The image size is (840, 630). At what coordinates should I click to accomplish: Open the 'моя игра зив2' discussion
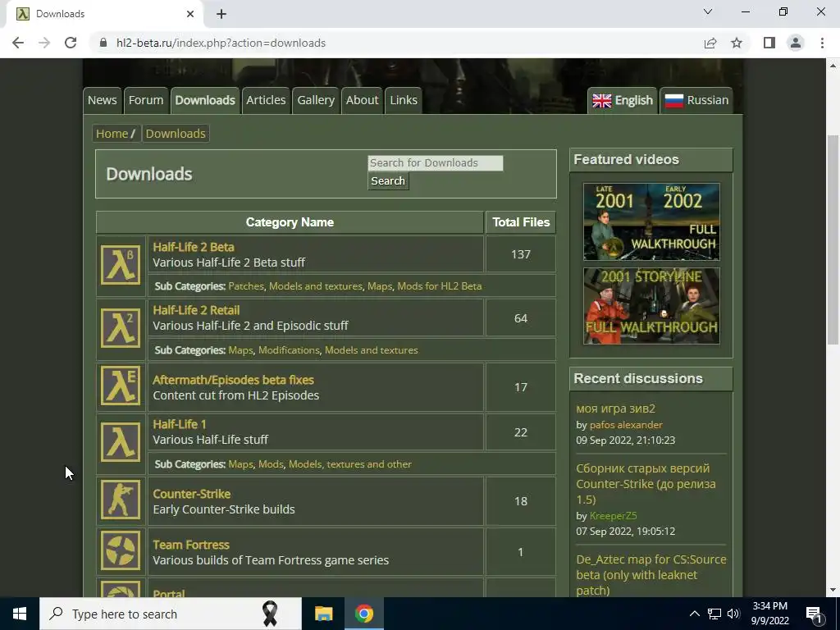[615, 409]
